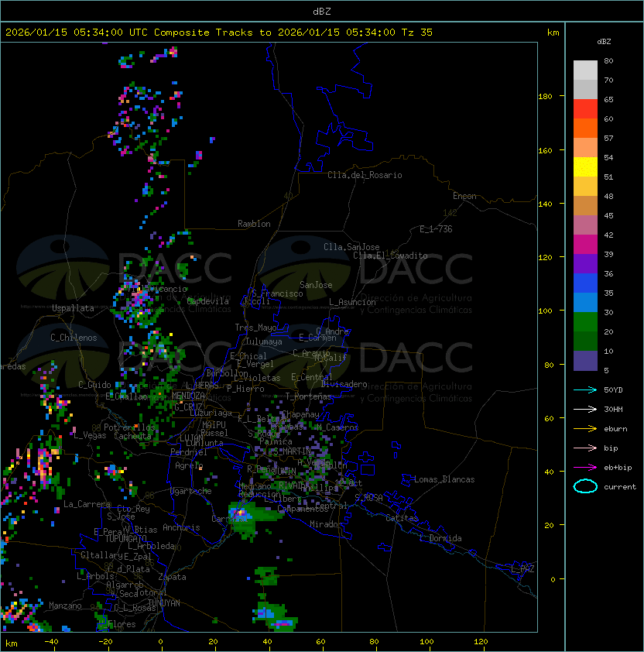The height and width of the screenshot is (652, 644).
Task: Click the L_Dormida place label
Action: (x=440, y=538)
